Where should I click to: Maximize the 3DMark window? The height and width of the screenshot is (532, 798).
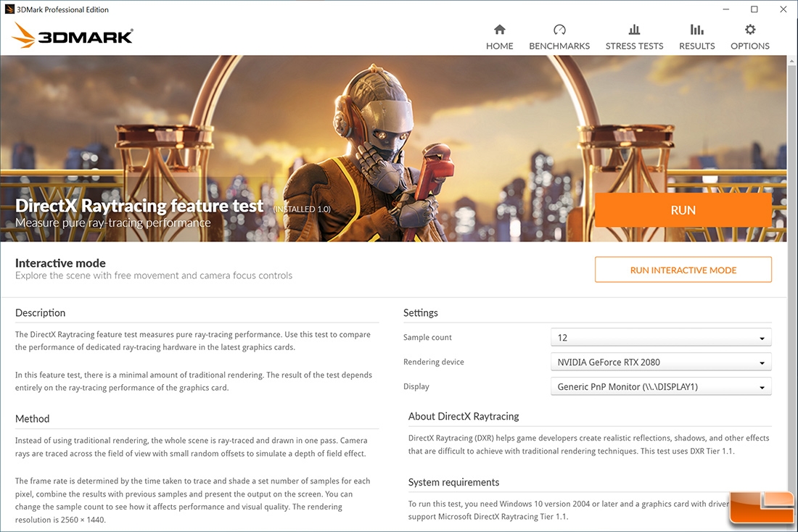(754, 9)
